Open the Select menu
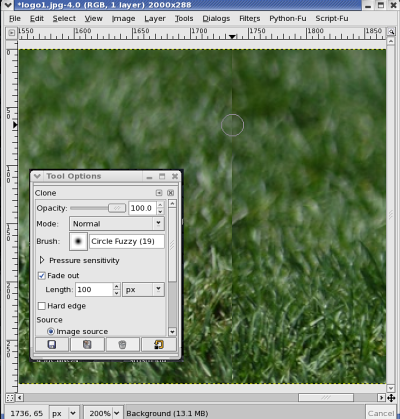This screenshot has width=400, height=419. 64,19
